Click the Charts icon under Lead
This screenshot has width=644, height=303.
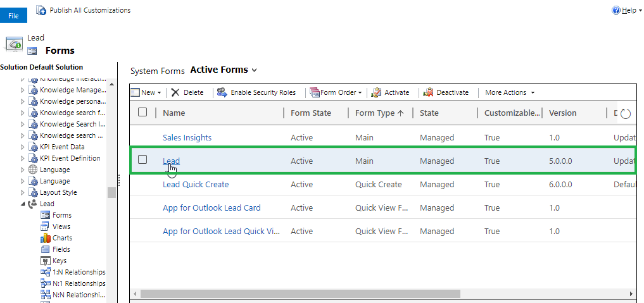click(45, 238)
